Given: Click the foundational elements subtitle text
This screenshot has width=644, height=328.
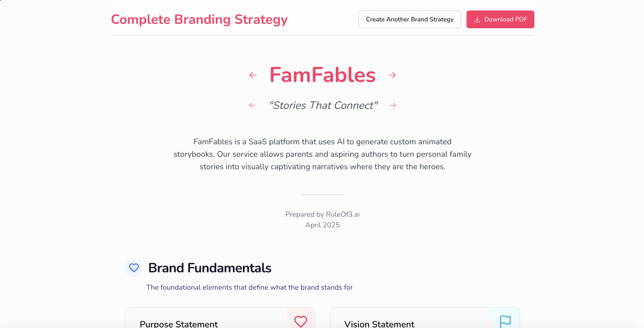Looking at the screenshot, I should [249, 287].
